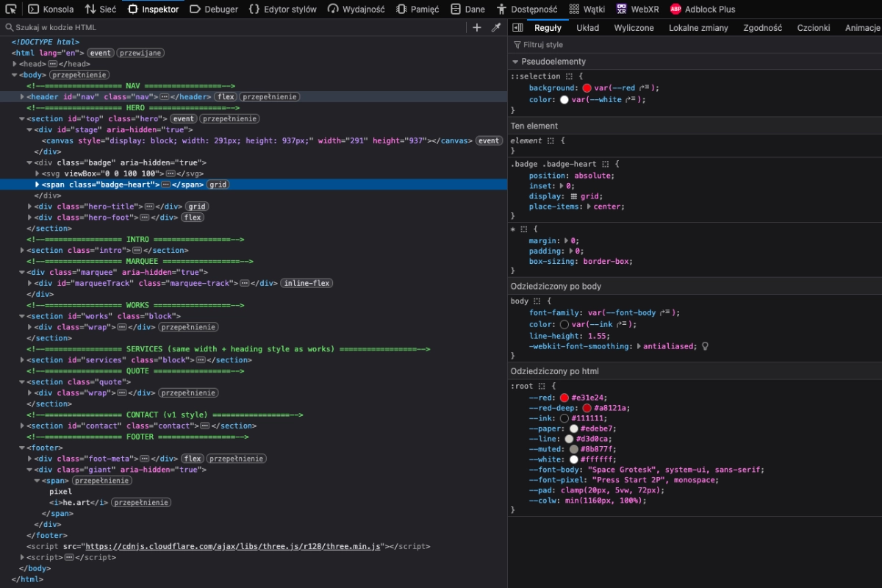The image size is (882, 588).
Task: Open the Wydajność panel
Action: point(356,9)
